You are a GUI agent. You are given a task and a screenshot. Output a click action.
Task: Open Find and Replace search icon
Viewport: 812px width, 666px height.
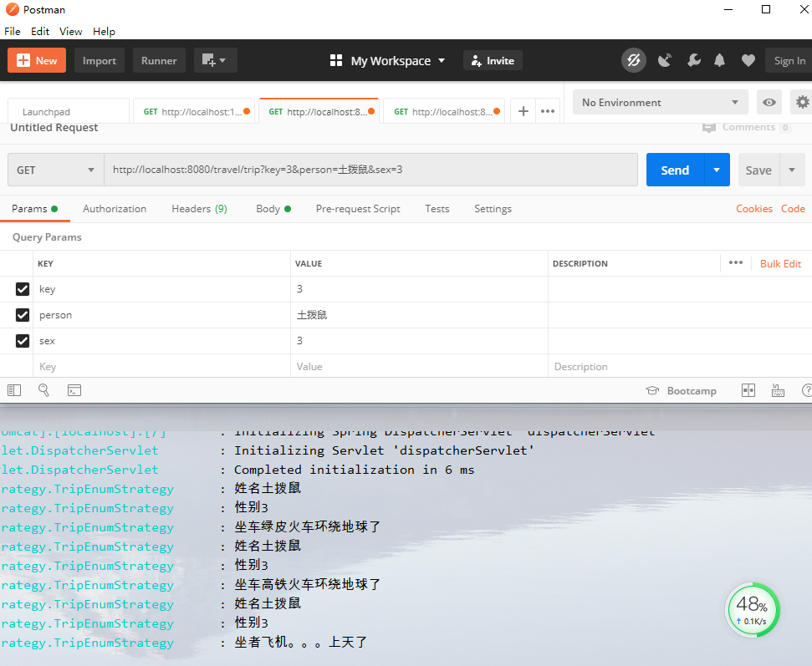pos(43,390)
